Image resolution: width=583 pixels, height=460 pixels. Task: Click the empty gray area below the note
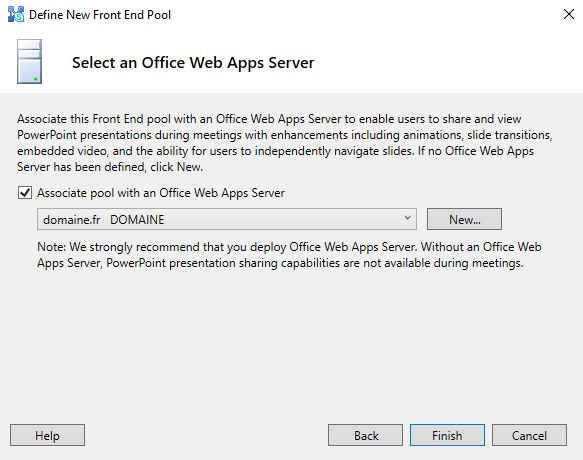[292, 342]
